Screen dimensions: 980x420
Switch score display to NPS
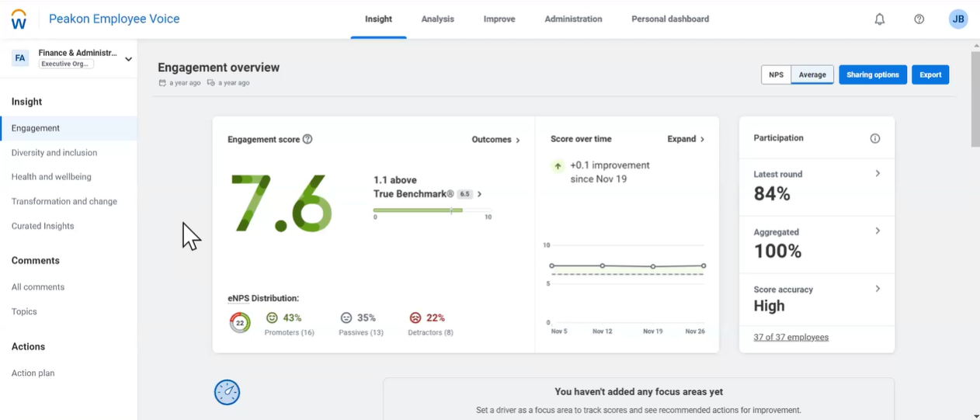tap(776, 75)
